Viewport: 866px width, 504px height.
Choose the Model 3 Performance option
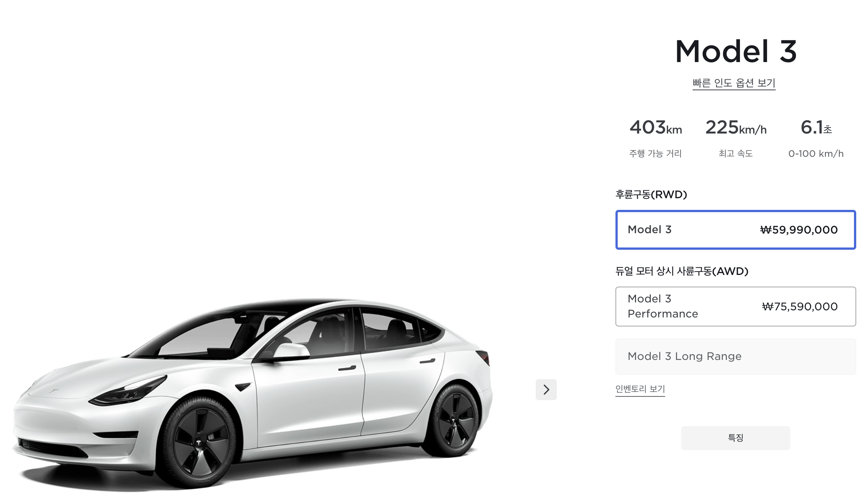coord(735,307)
